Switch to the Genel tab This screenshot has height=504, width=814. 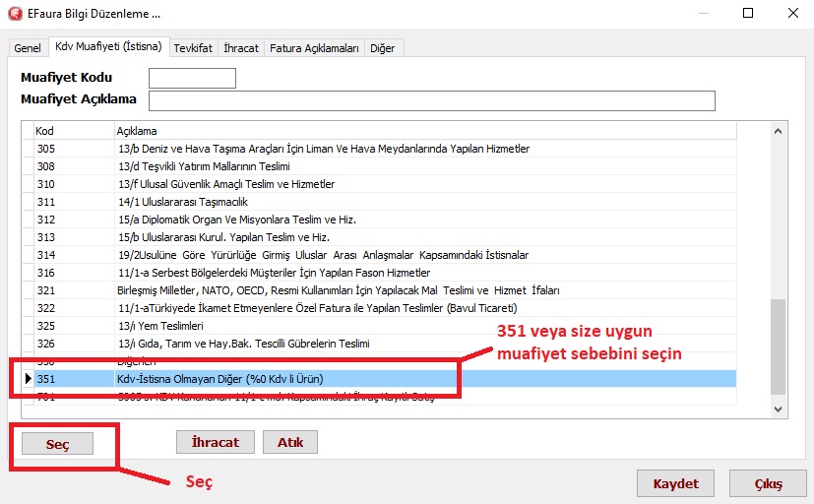point(27,48)
